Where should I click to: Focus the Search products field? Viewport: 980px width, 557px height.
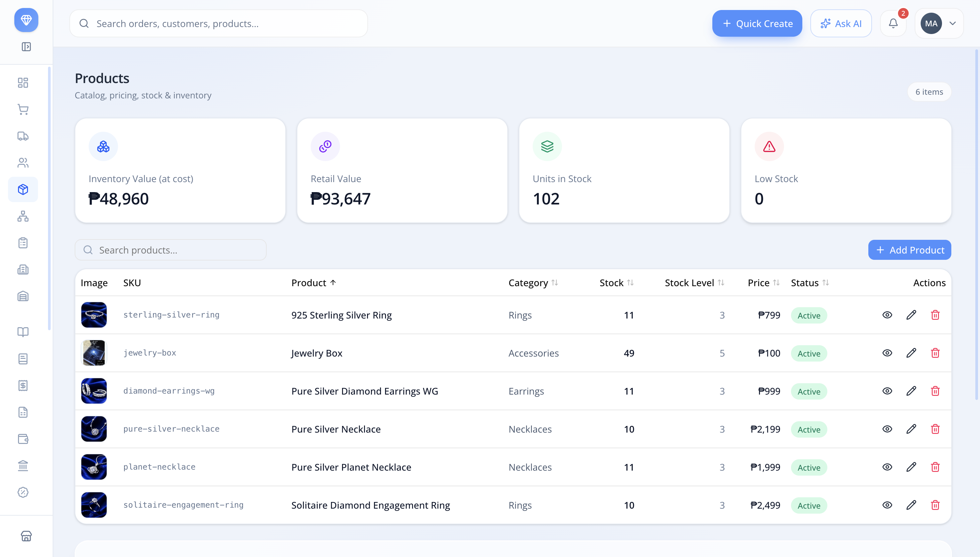170,250
